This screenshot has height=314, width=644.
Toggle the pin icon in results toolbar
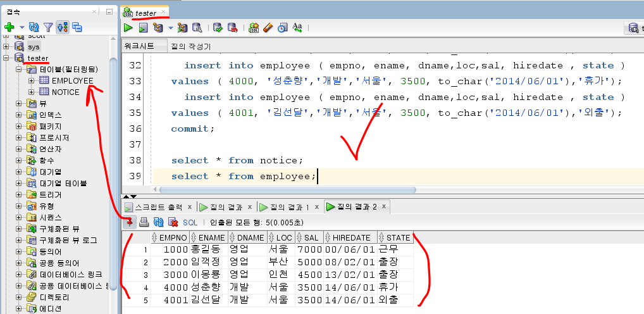tap(130, 222)
